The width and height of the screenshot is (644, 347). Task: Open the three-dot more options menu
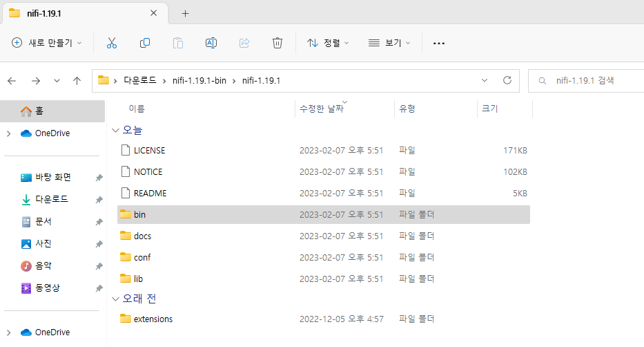(x=439, y=43)
